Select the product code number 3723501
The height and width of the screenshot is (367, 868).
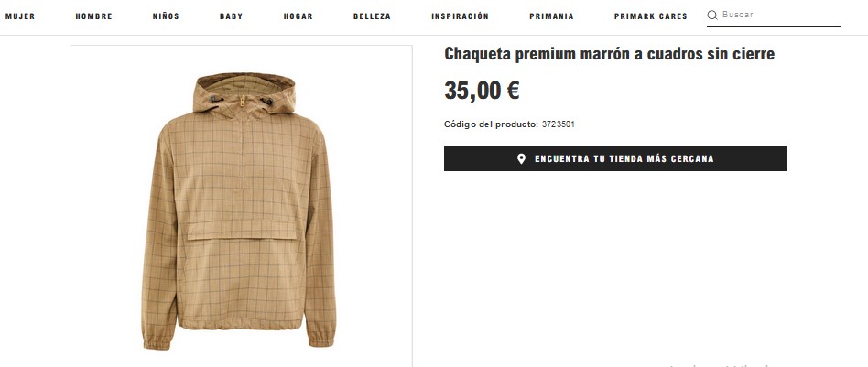[558, 124]
